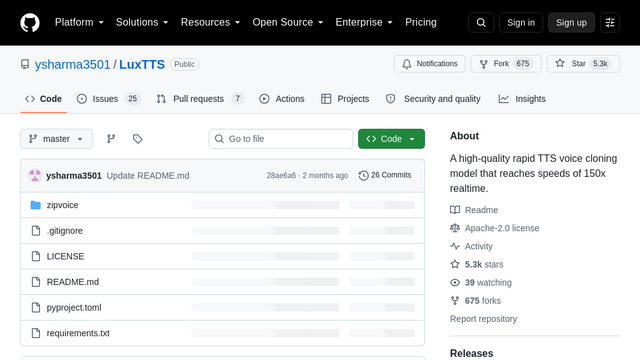This screenshot has height=360, width=640.
Task: Click the Notifications button
Action: (x=429, y=64)
